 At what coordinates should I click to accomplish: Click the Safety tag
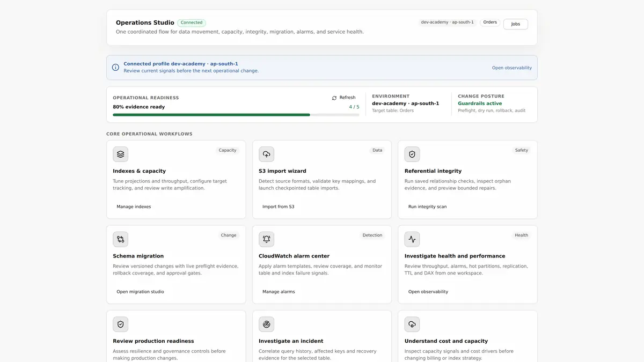pyautogui.click(x=522, y=150)
